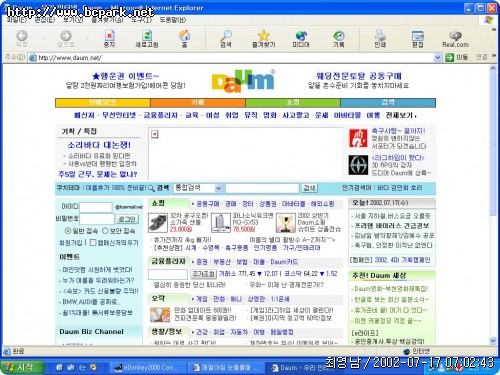This screenshot has width=500, height=375.
Task: Open the Media globe toolbar icon
Action: pos(301,35)
